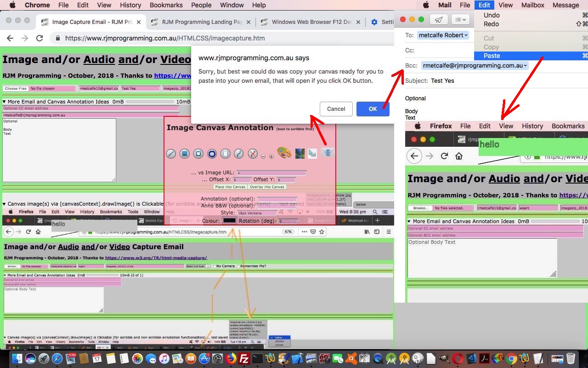The width and height of the screenshot is (588, 368).
Task: Click the red X cancel annotation icon
Action: click(252, 154)
